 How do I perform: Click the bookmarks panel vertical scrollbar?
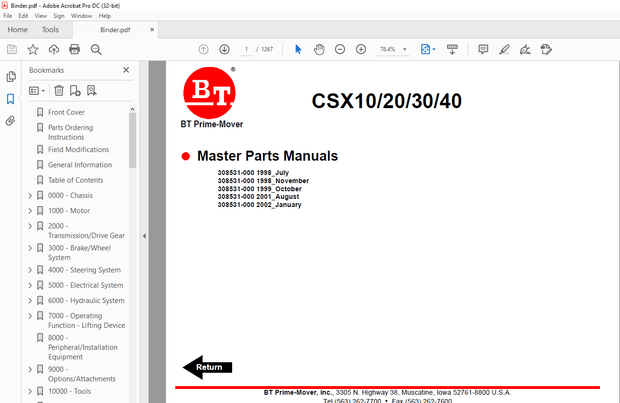[x=132, y=140]
